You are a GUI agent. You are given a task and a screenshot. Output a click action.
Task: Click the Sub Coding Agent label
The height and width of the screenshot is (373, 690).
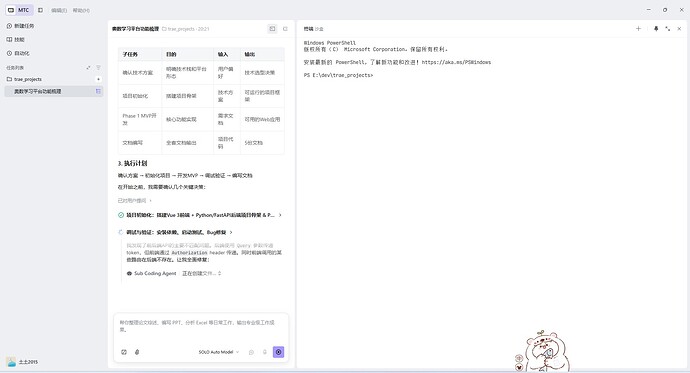point(155,273)
